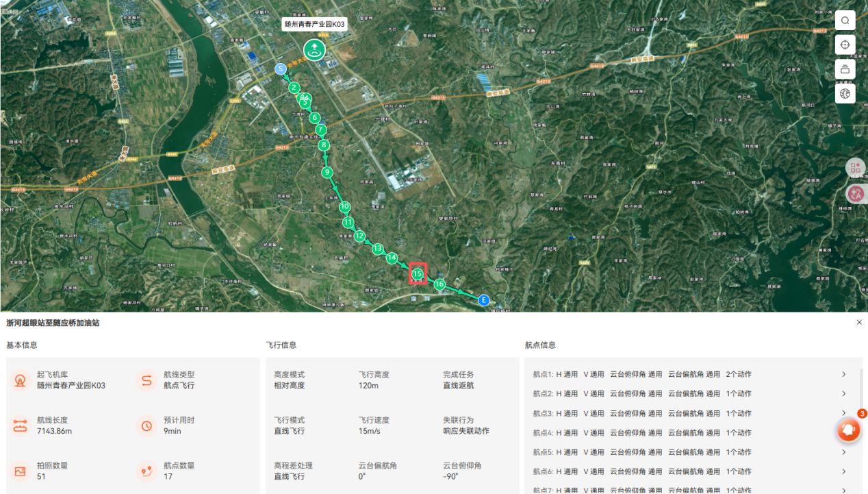The image size is (868, 494).
Task: Expand waypoint 航点6 details chevron
Action: click(x=843, y=471)
